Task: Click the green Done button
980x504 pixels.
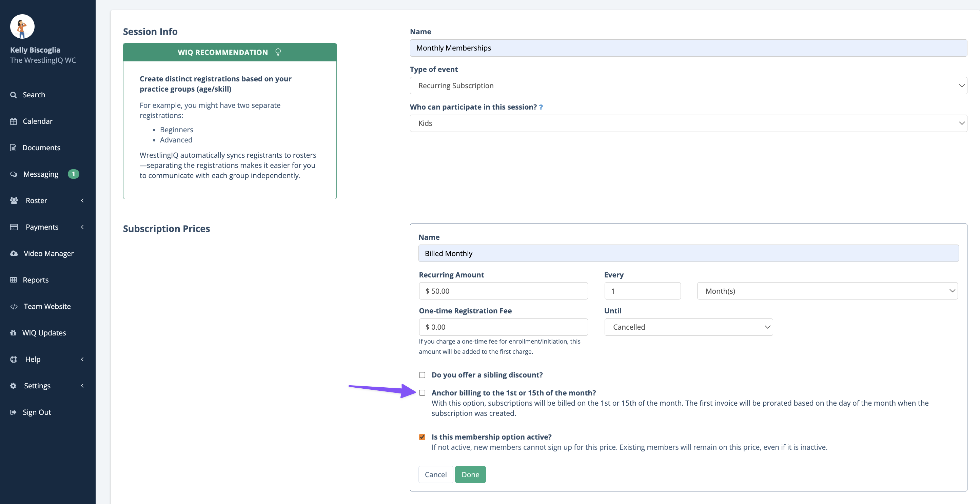Action: click(470, 475)
